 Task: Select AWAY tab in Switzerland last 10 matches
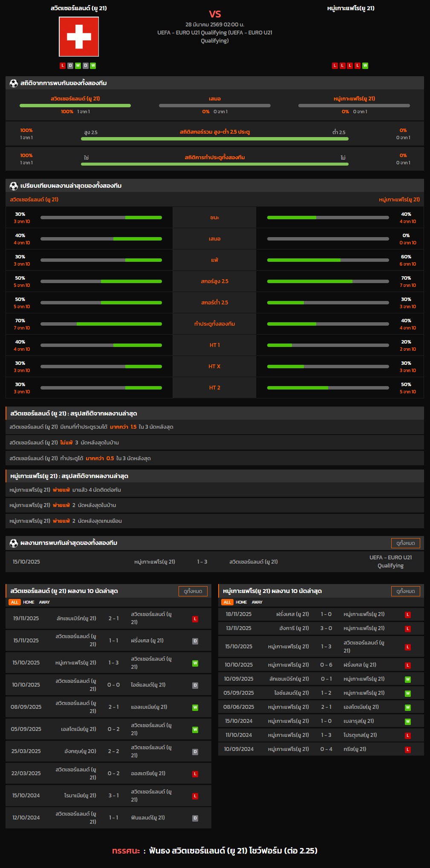coord(44,602)
